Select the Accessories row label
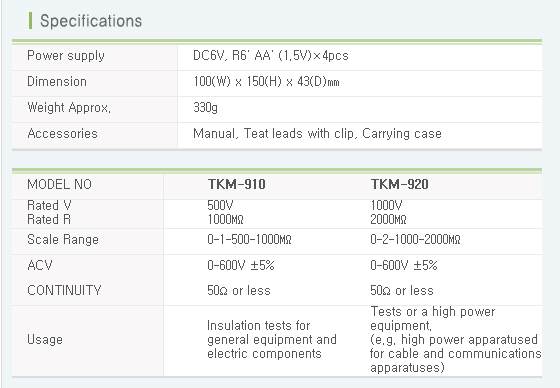Image resolution: width=560 pixels, height=388 pixels. pyautogui.click(x=62, y=134)
